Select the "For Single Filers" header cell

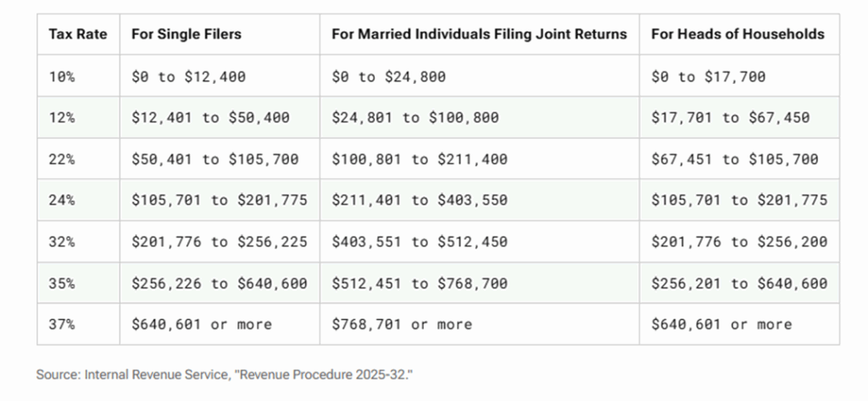pyautogui.click(x=186, y=35)
